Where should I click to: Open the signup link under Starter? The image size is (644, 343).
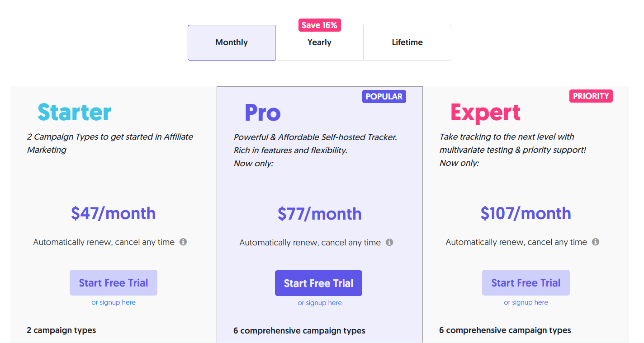pyautogui.click(x=113, y=302)
